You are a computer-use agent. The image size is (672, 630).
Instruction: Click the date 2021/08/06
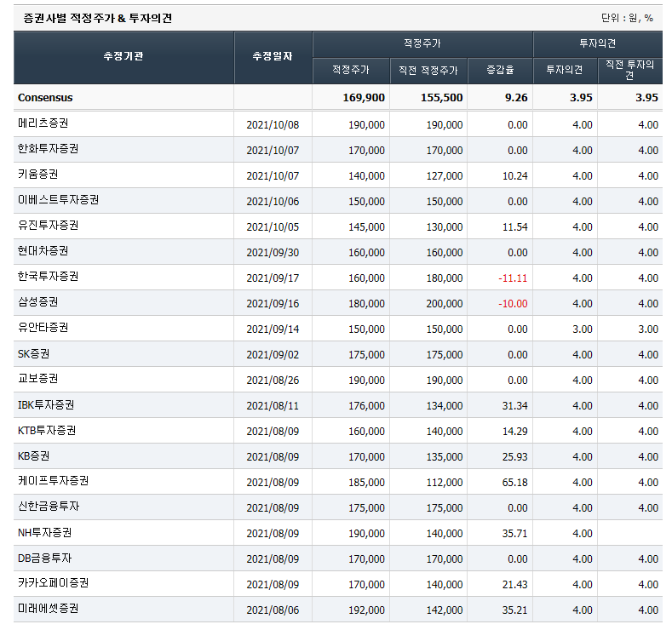(x=273, y=610)
